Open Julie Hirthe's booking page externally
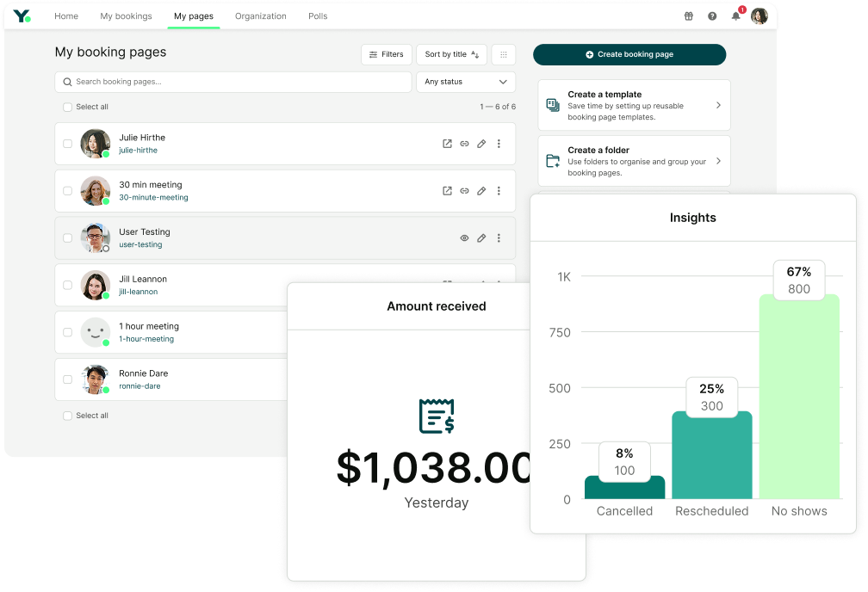 point(446,144)
